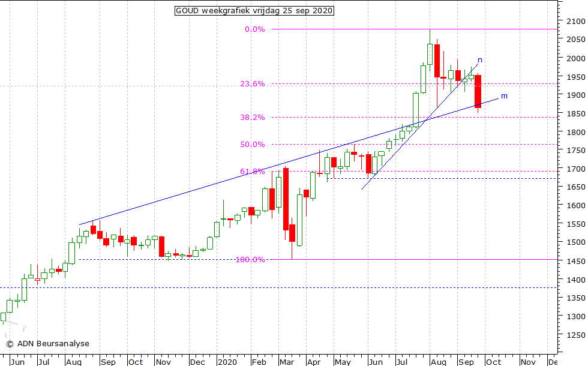The width and height of the screenshot is (588, 366).
Task: Click the 2050 price axis label
Action: (x=576, y=40)
